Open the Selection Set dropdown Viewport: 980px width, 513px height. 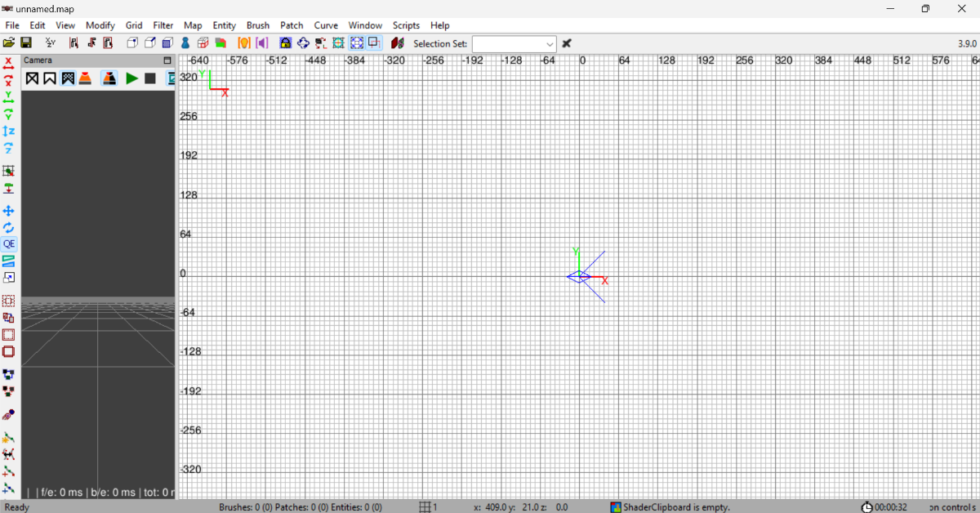(x=514, y=43)
